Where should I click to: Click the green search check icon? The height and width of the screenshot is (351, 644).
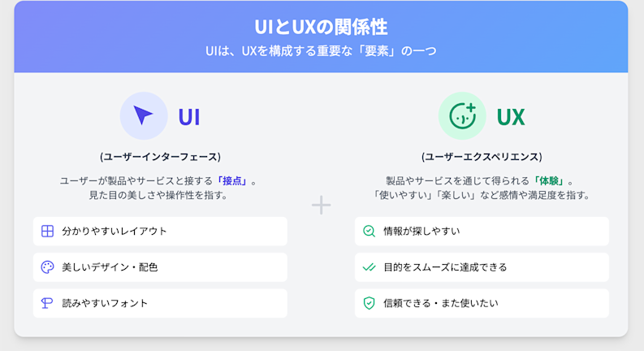(369, 232)
